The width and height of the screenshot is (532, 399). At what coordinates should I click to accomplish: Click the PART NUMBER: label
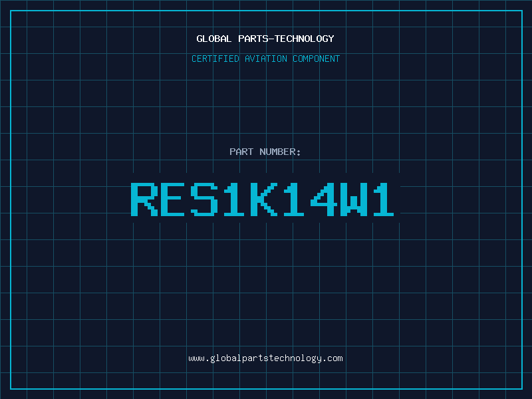pos(265,152)
